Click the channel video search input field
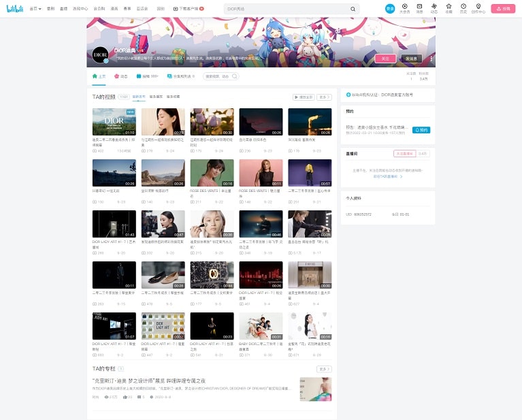The height and width of the screenshot is (420, 522). (x=218, y=76)
